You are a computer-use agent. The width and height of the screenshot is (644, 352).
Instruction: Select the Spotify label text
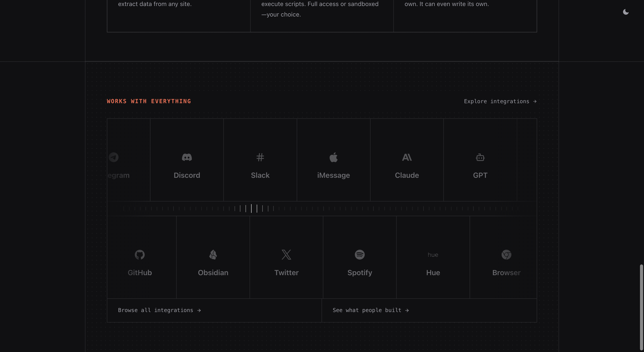click(360, 273)
